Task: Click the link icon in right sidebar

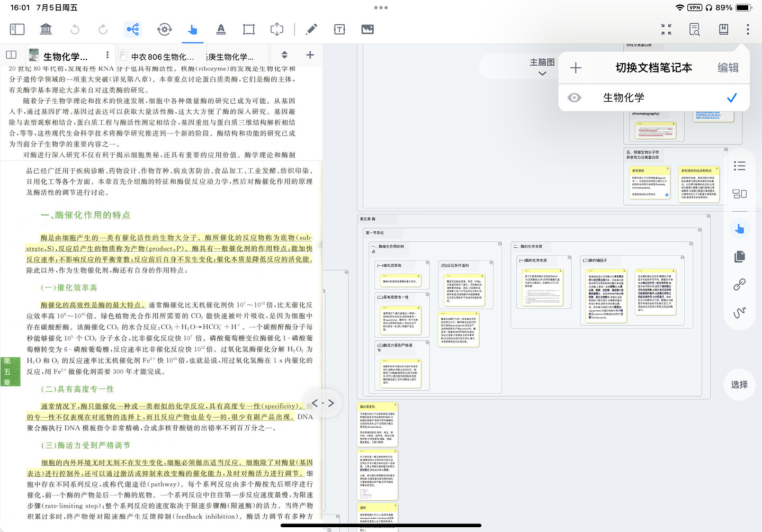Action: tap(740, 285)
